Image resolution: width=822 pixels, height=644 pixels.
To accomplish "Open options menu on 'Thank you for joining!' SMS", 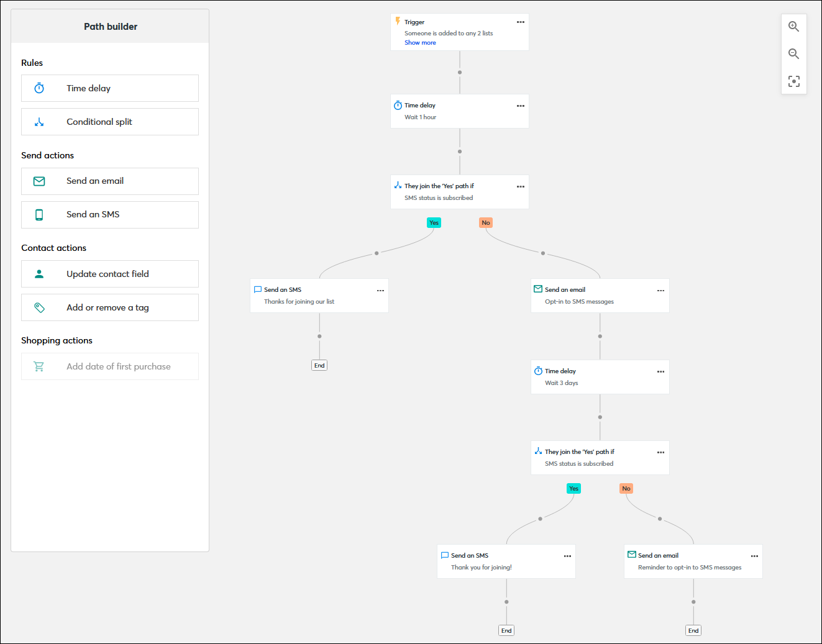I will [x=567, y=556].
